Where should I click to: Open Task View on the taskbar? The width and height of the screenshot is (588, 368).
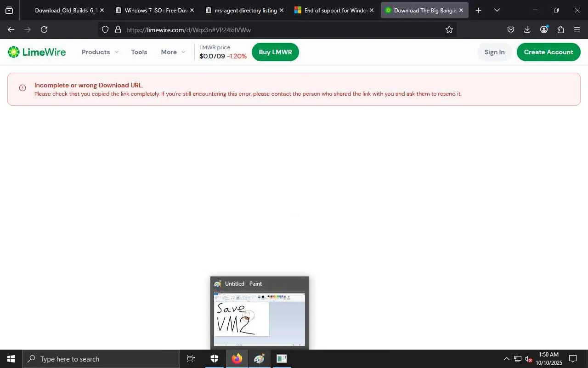191,359
